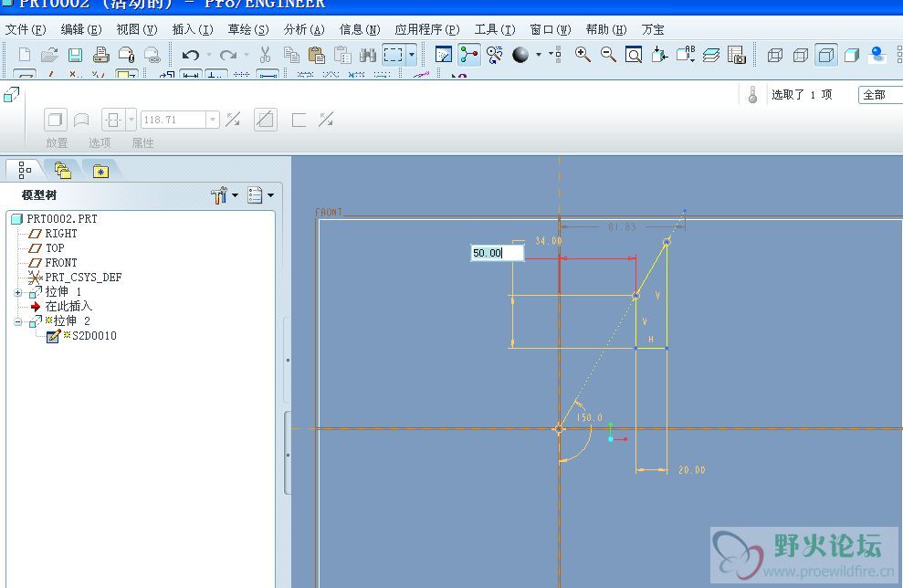Open the 帮助(H) menu
This screenshot has height=588, width=903.
[x=606, y=29]
